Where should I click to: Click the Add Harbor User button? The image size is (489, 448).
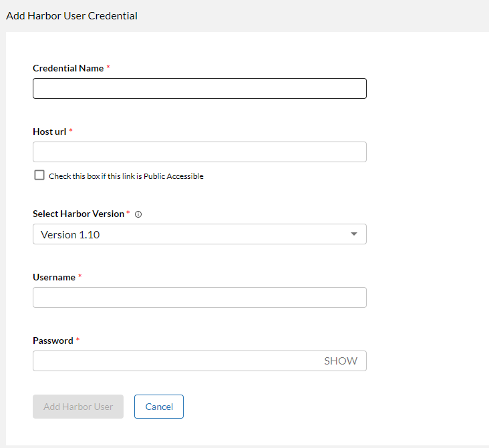78,407
